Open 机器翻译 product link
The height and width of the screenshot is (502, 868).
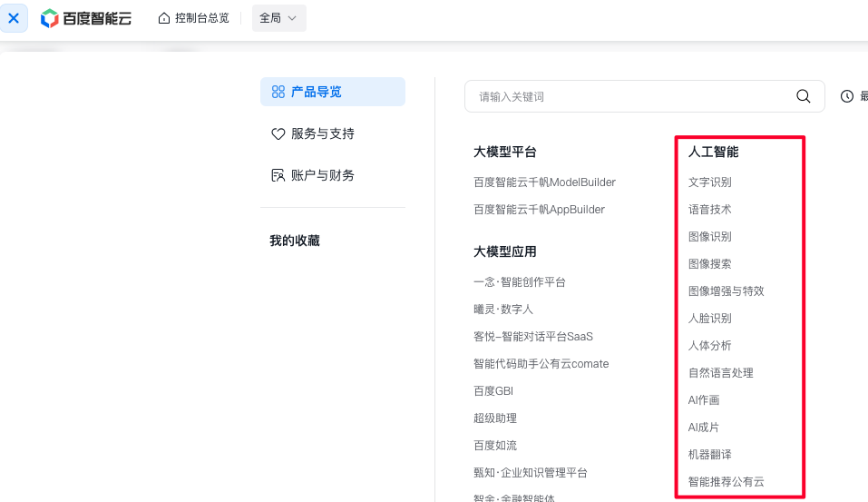pos(709,455)
